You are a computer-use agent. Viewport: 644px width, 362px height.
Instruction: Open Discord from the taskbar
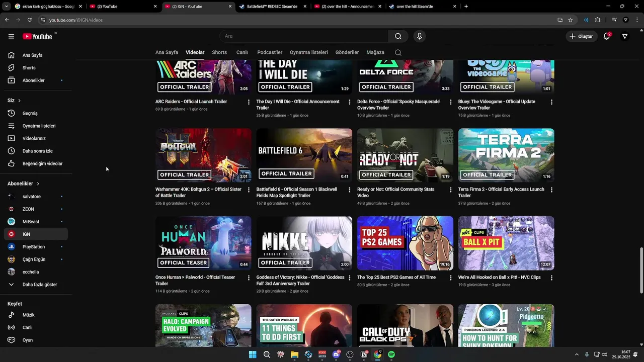click(x=336, y=354)
